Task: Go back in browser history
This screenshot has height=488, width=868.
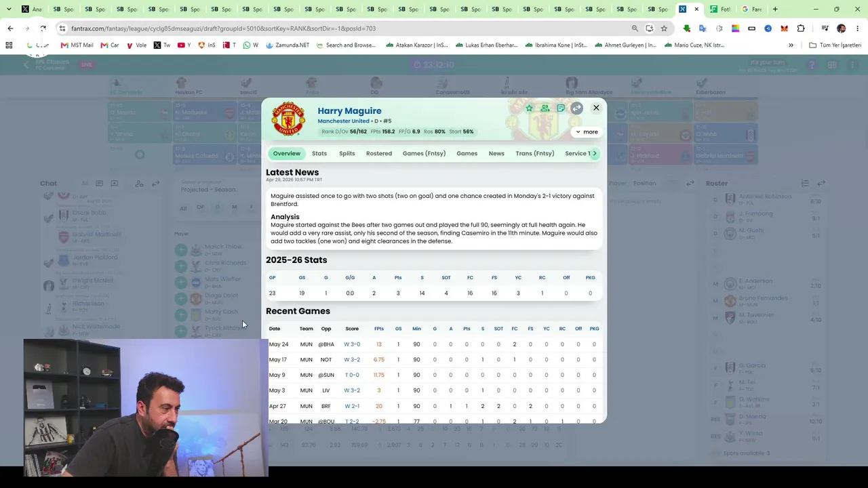Action: 10,28
